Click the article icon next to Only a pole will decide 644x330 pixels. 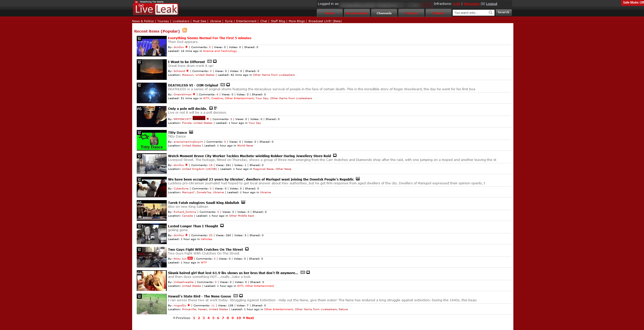[x=216, y=108]
